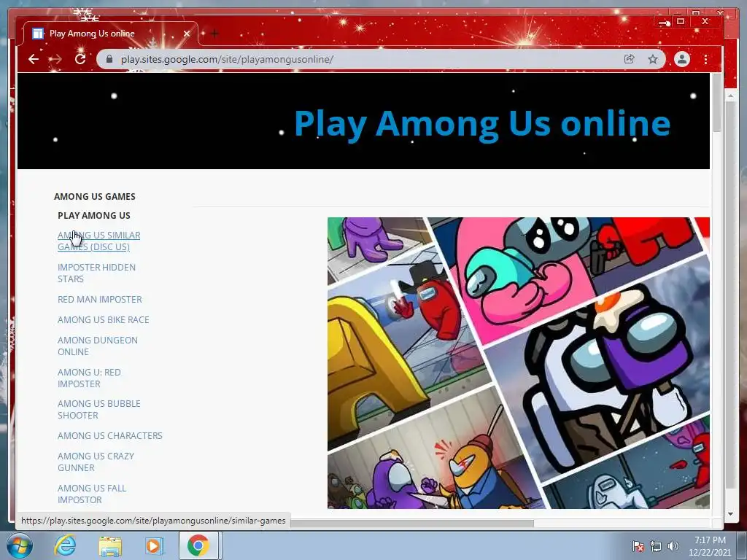The width and height of the screenshot is (747, 560).
Task: Maximize the Chrome window
Action: point(681,21)
